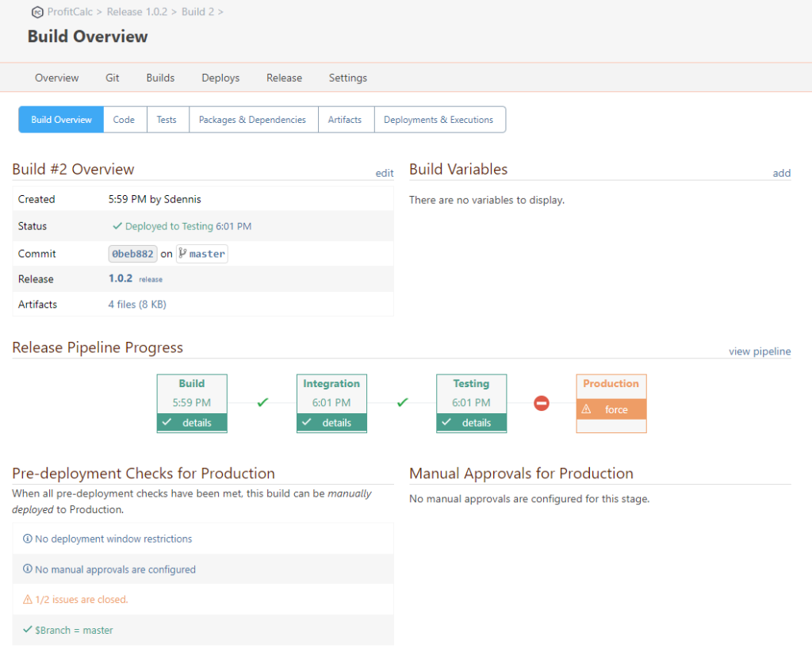Click the green checkmark between Build and Integration
This screenshot has height=656, width=812.
point(262,403)
